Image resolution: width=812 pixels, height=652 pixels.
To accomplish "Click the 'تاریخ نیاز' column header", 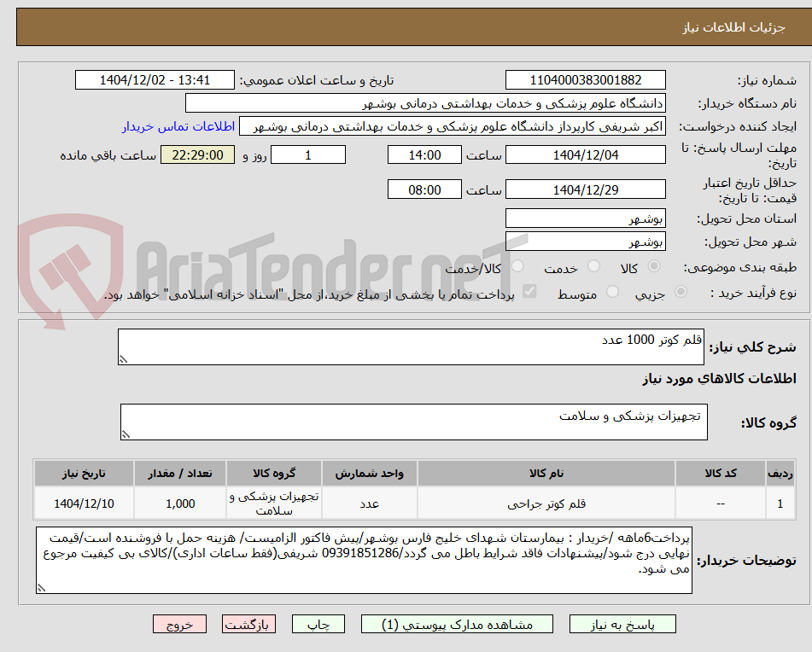I will pos(84,474).
